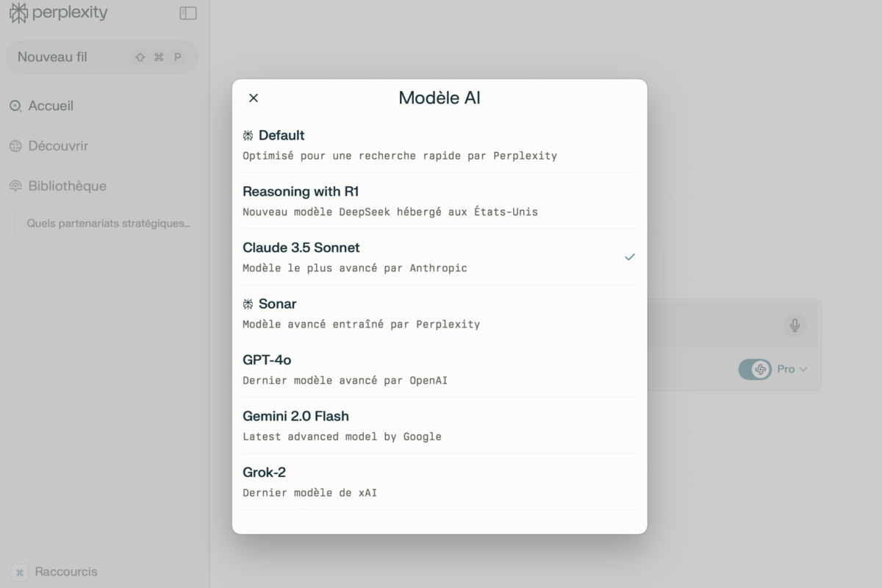Click the Perplexity icon beside Sonar
The height and width of the screenshot is (588, 882).
click(x=248, y=304)
